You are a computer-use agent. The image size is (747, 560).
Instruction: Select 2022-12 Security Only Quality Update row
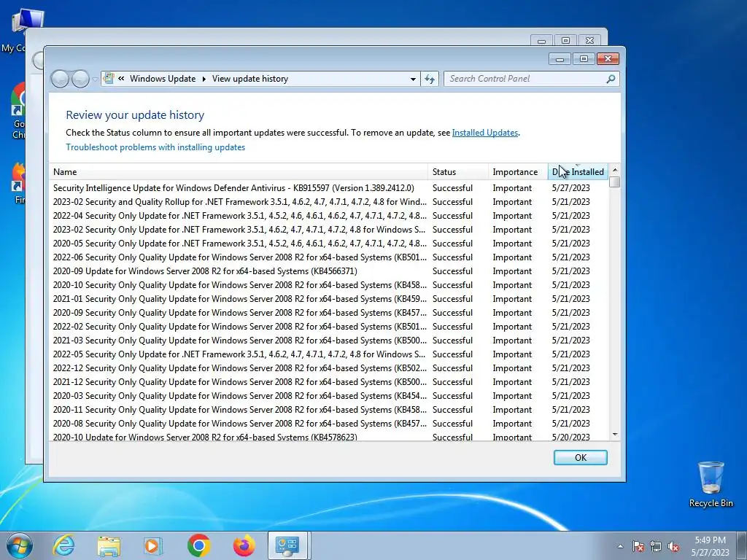(329, 368)
